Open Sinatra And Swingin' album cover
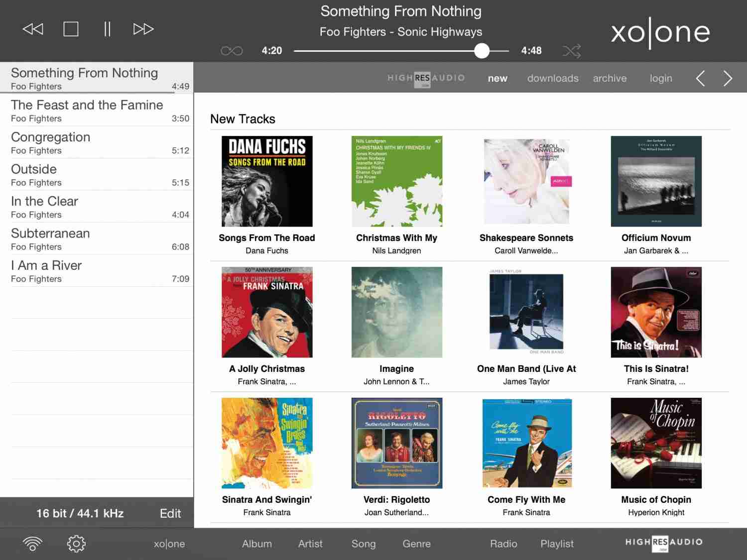 pyautogui.click(x=267, y=443)
